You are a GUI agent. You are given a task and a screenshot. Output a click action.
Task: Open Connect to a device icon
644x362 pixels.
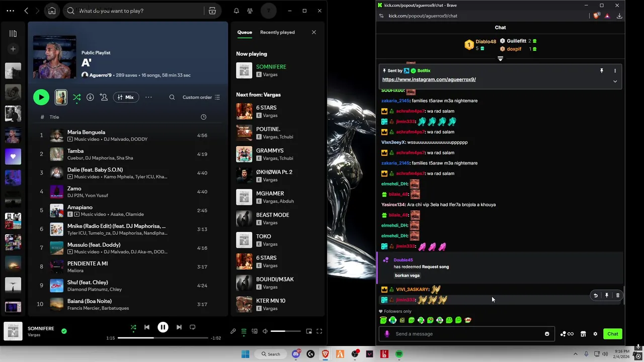point(255,331)
